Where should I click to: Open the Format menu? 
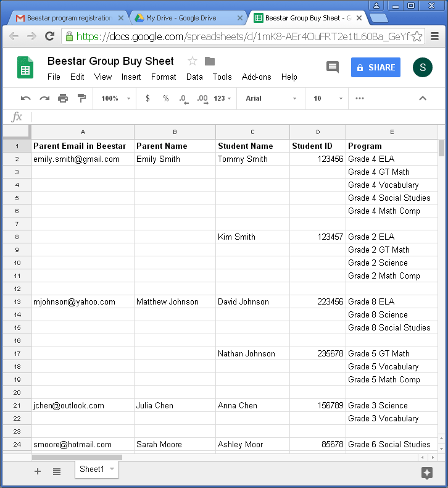pyautogui.click(x=164, y=77)
